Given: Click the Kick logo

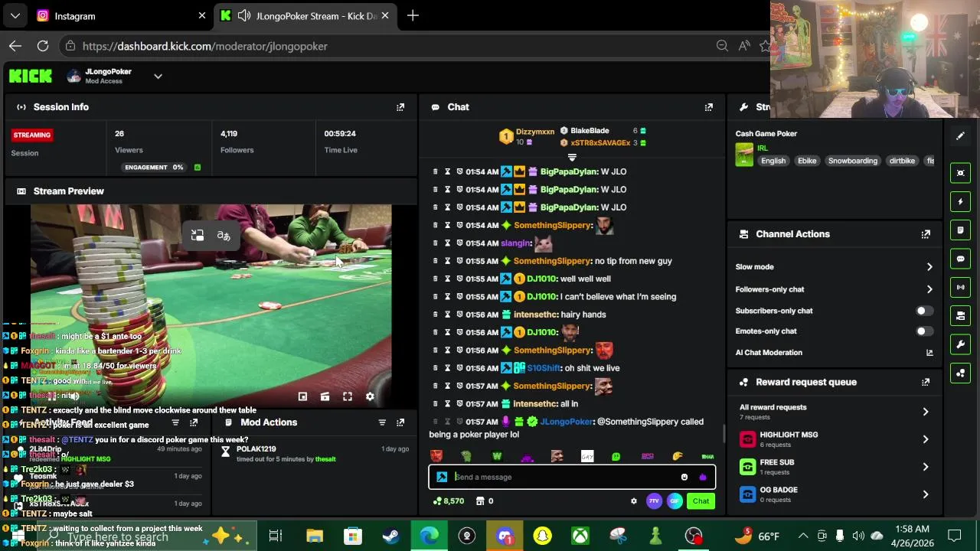Looking at the screenshot, I should point(31,76).
